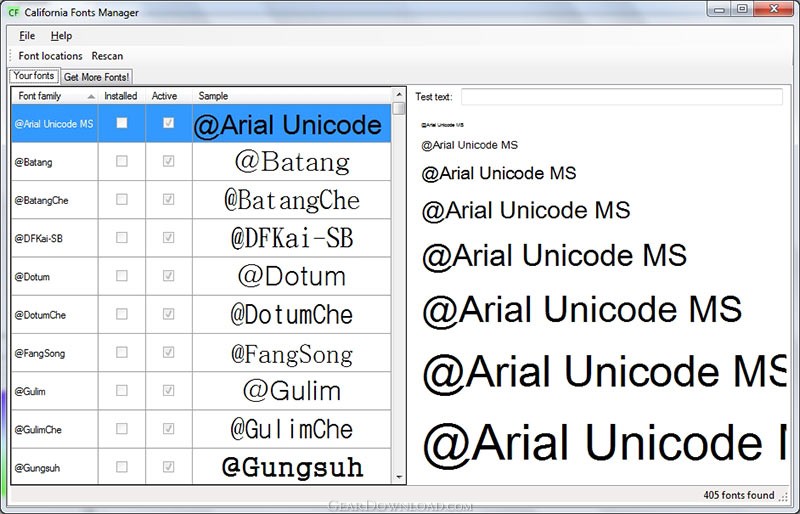Click the Test text input field
The height and width of the screenshot is (514, 800).
[621, 96]
